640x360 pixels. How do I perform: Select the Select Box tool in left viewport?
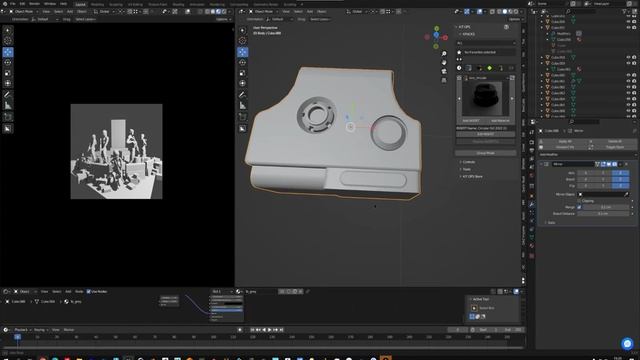coord(8,31)
